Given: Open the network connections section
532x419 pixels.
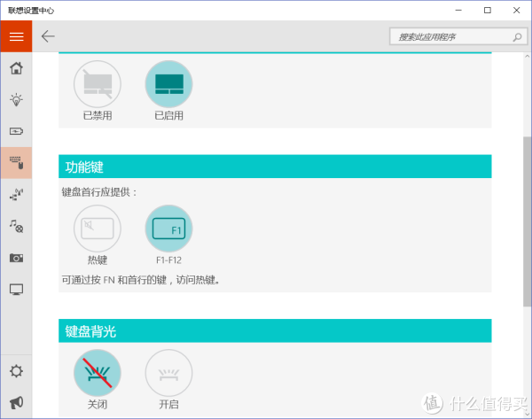Looking at the screenshot, I should coord(16,194).
